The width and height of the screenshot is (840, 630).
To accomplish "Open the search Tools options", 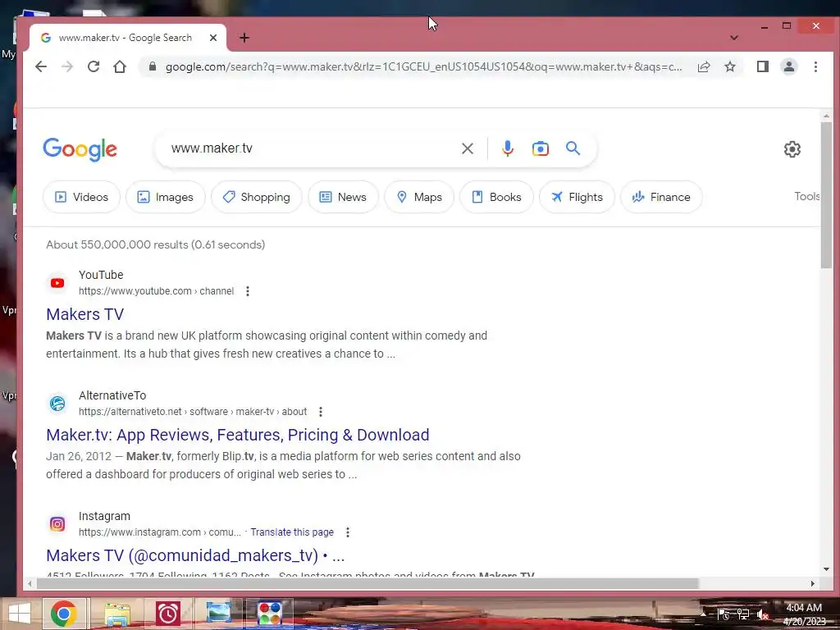I will tap(807, 196).
